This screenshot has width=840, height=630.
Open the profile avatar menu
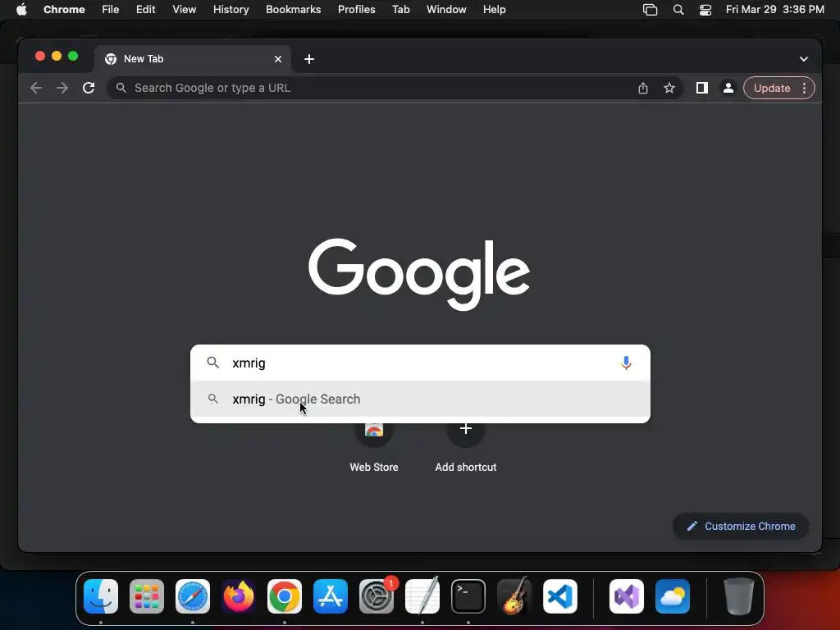(x=728, y=88)
